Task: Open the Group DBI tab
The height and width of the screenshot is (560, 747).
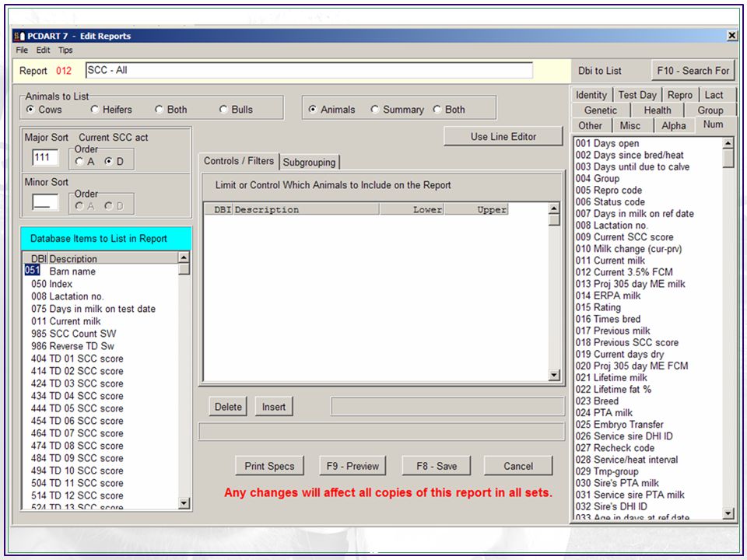Action: 710,110
